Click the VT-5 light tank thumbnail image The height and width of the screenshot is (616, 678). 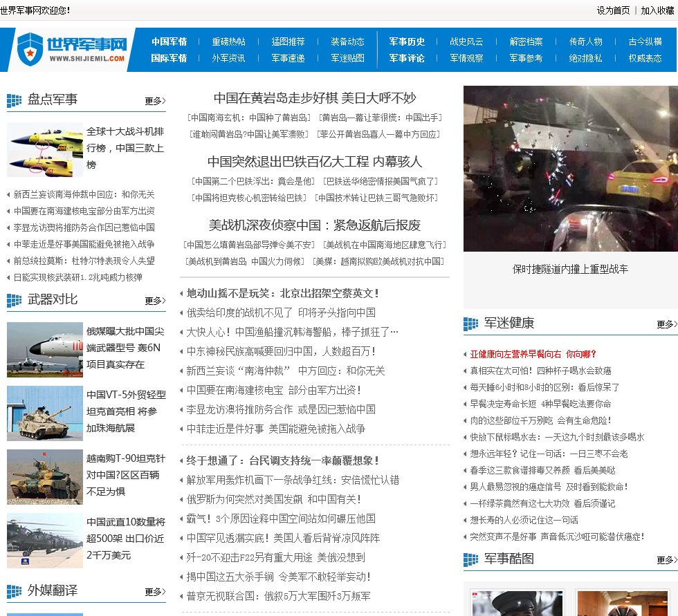click(x=44, y=413)
